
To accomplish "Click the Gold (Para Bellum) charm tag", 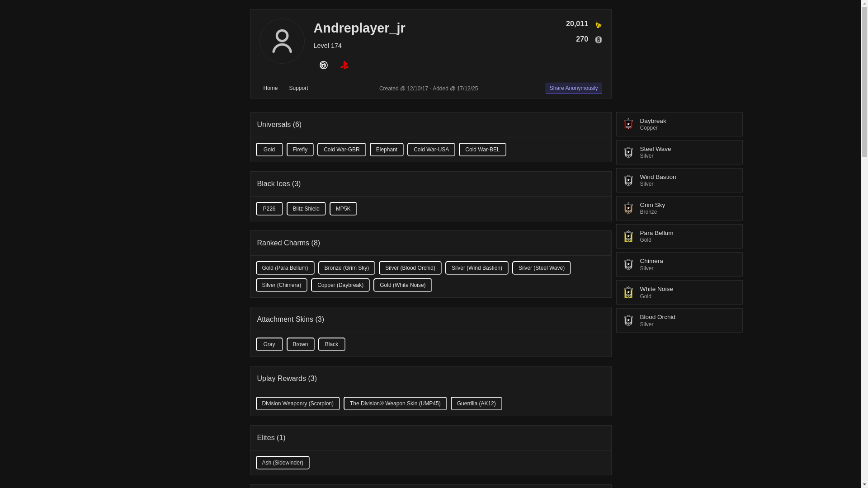I will coord(285,268).
